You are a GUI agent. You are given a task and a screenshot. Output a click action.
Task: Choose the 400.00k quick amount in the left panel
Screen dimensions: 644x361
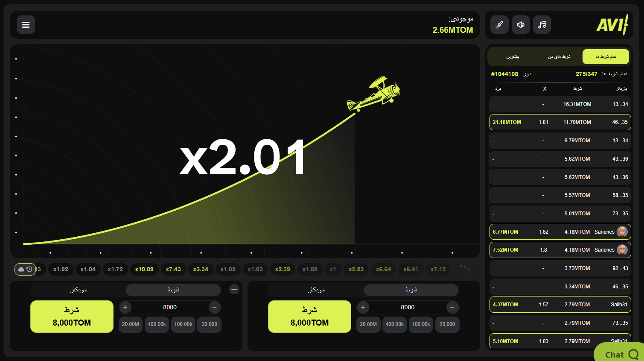(157, 324)
